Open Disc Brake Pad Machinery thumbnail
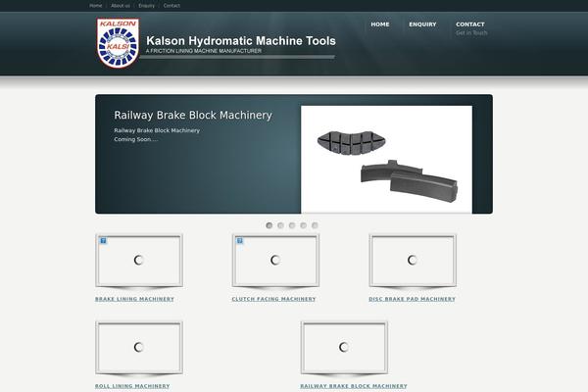 (413, 261)
